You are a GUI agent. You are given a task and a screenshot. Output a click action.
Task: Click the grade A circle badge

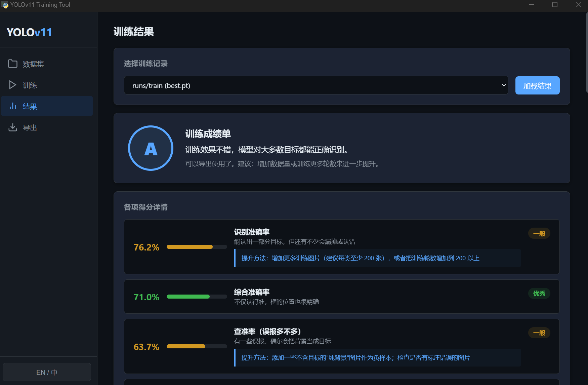[151, 148]
